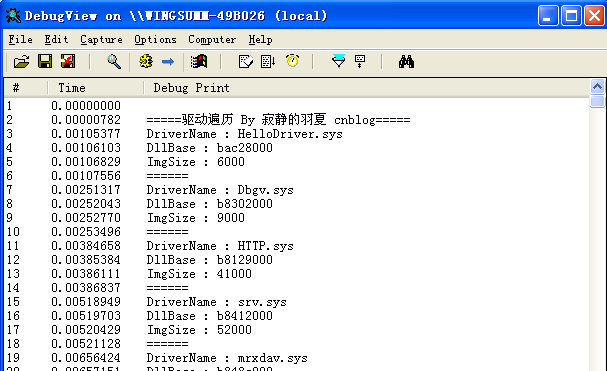Close the DebugView window
Viewport: 607px width, 371px height.
click(595, 16)
